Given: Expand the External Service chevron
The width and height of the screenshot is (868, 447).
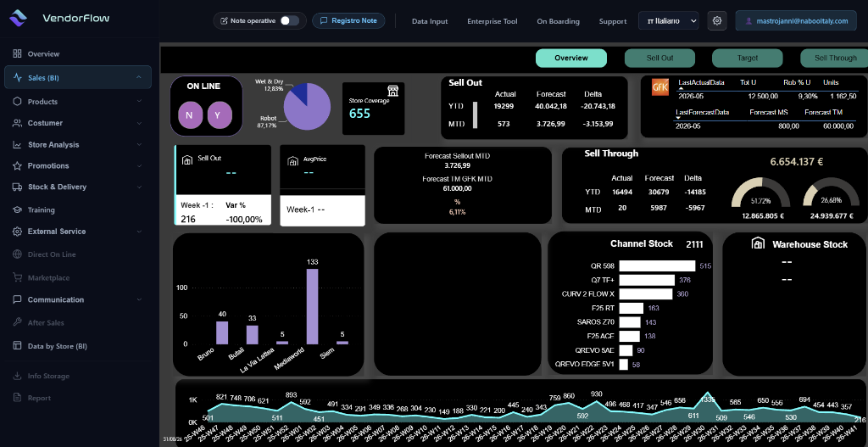Looking at the screenshot, I should point(139,231).
